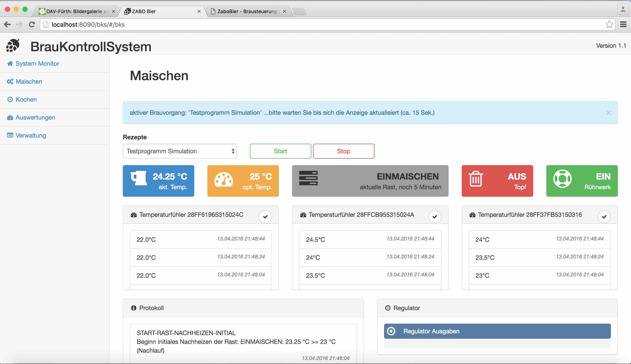The height and width of the screenshot is (364, 631).
Task: Click the home icon next to System Monitor
Action: point(10,64)
